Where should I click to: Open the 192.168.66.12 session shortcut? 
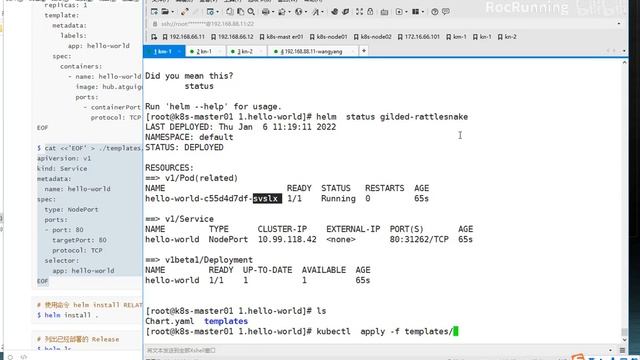(x=232, y=37)
